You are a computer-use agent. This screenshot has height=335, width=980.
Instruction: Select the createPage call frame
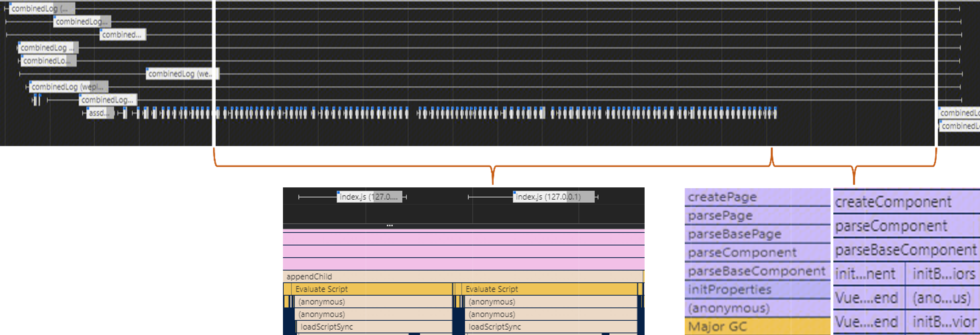(757, 197)
